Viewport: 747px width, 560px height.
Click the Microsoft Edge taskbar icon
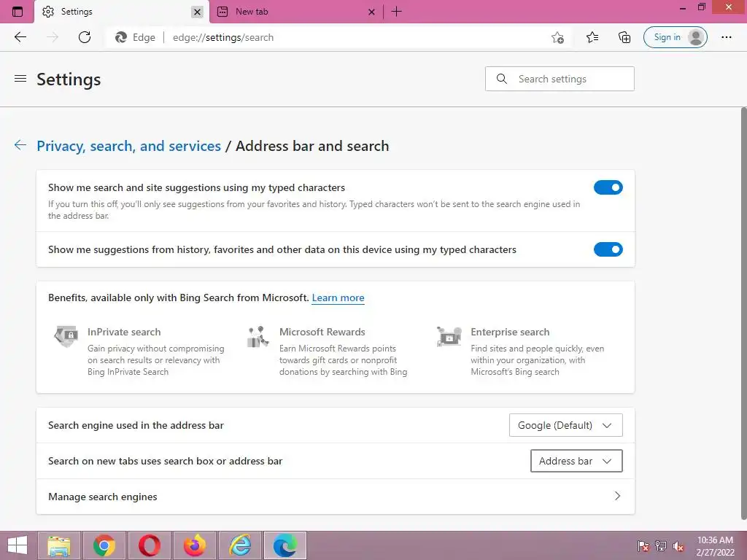click(x=285, y=545)
